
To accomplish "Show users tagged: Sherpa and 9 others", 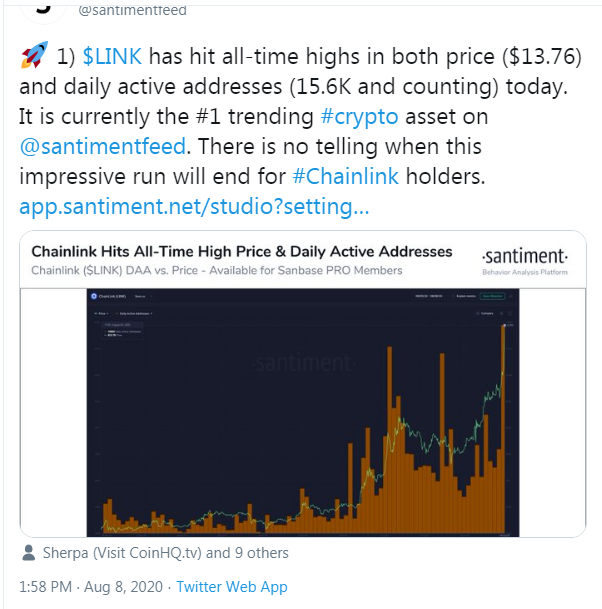I will click(x=163, y=553).
